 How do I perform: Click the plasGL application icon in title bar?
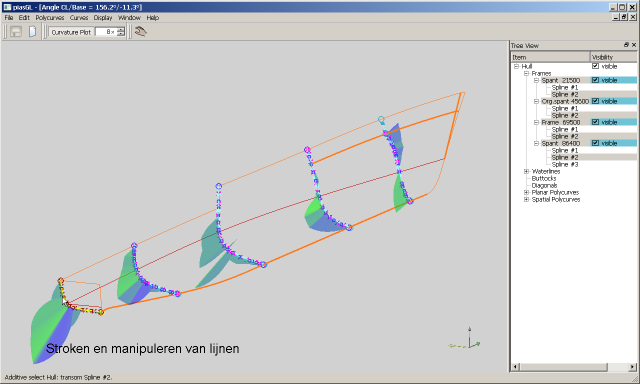click(7, 7)
